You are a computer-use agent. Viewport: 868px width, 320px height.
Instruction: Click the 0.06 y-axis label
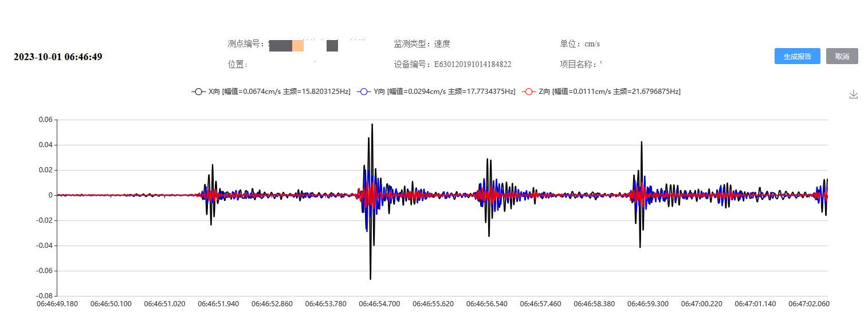point(45,120)
